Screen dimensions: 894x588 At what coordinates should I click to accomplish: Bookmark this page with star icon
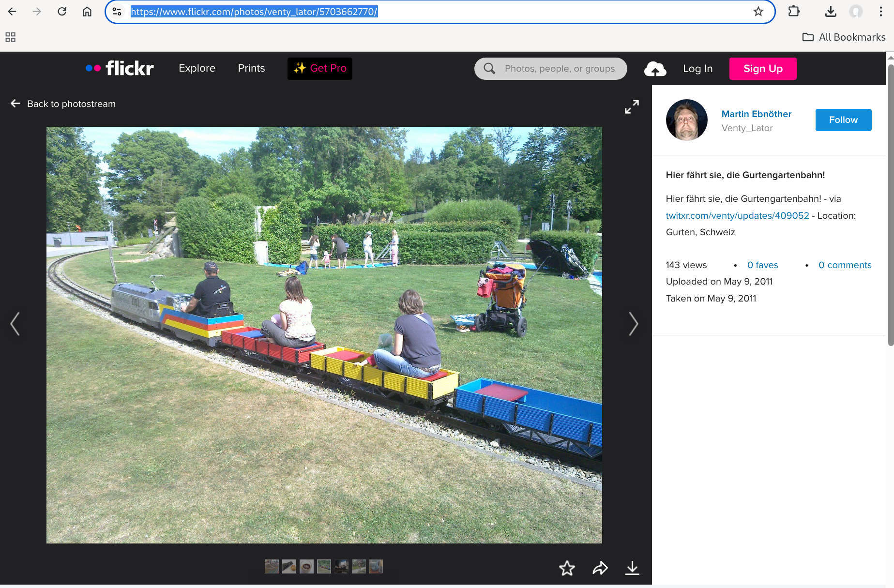click(x=758, y=12)
